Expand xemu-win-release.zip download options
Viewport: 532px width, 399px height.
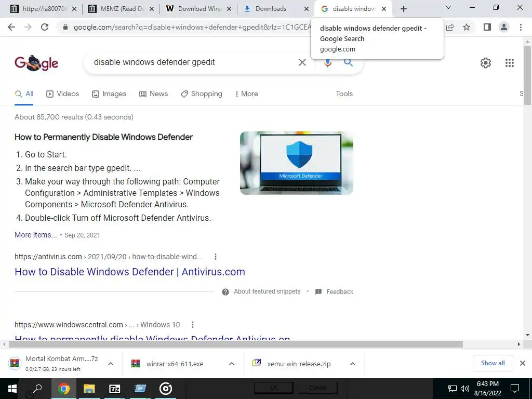pos(353,364)
